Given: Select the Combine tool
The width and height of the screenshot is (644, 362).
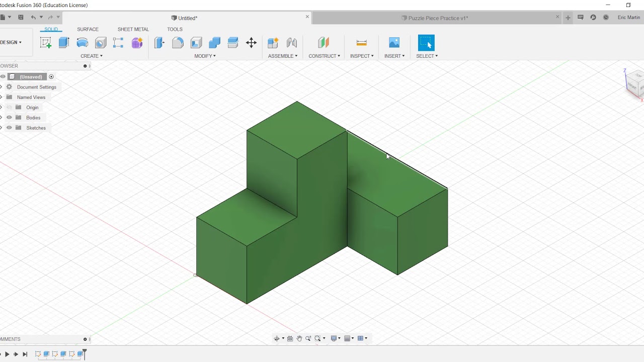Looking at the screenshot, I should (215, 43).
